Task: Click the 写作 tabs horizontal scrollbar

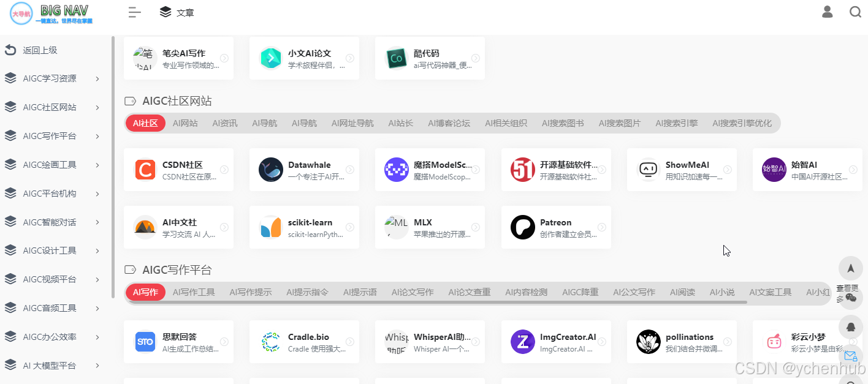Action: pos(436,302)
